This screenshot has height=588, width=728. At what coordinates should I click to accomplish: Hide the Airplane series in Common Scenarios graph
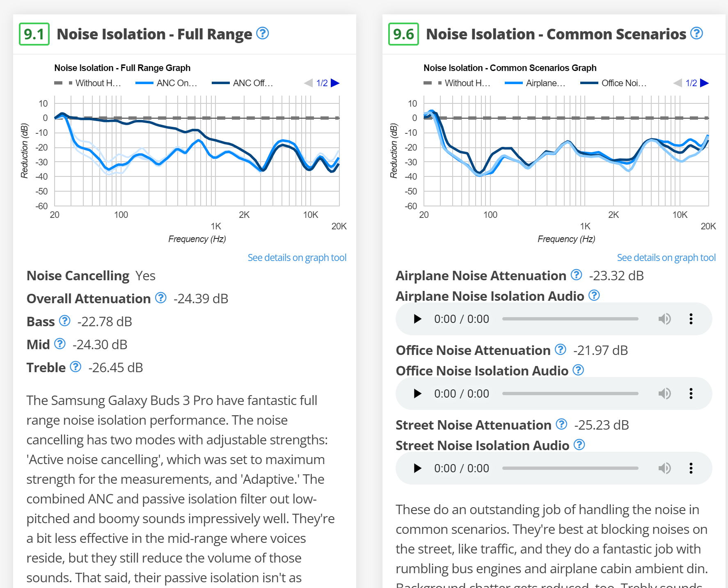536,83
